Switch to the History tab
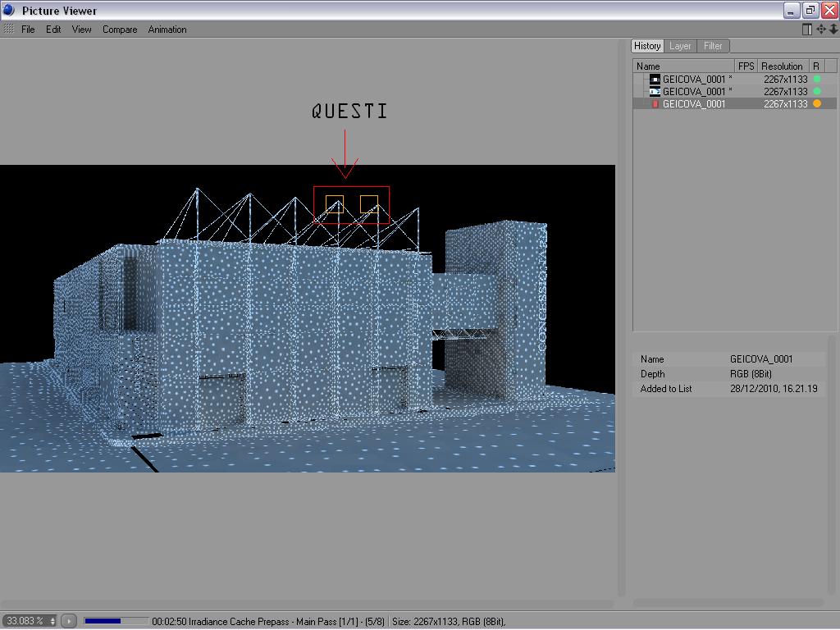Screen dimensions: 840x630 pyautogui.click(x=647, y=46)
